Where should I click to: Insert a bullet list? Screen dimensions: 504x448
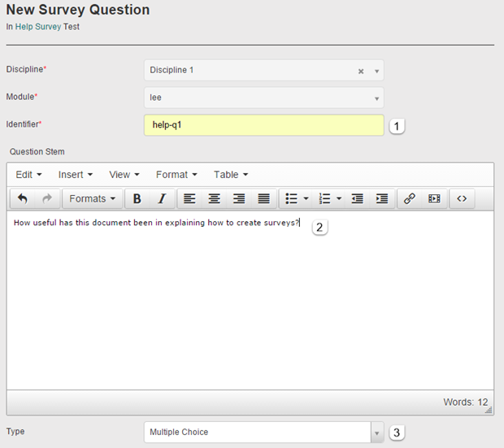click(x=291, y=199)
